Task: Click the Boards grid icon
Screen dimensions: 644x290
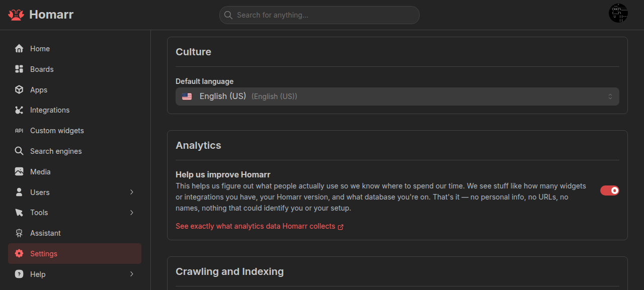Action: pos(19,69)
